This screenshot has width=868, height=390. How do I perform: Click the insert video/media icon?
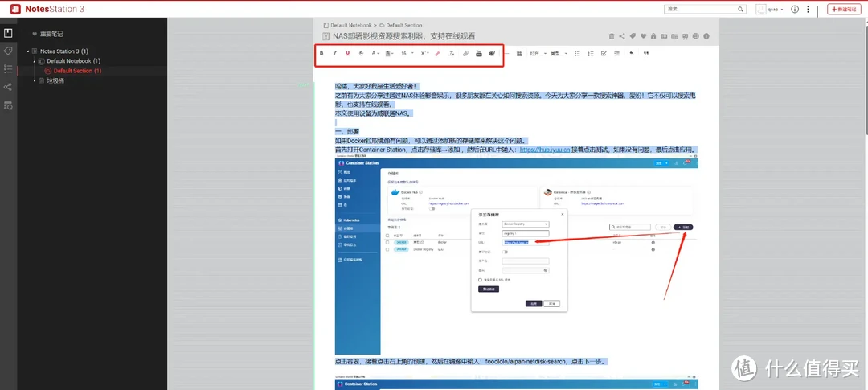point(492,53)
